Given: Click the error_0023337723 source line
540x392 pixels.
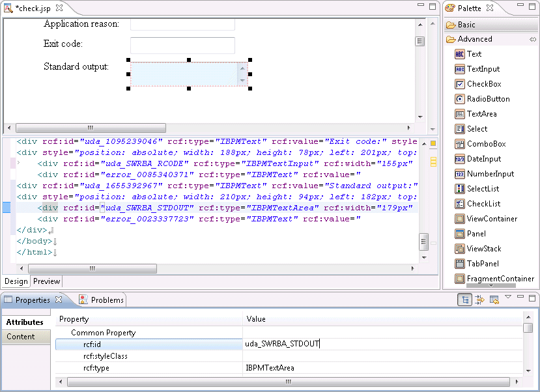Looking at the screenshot, I should point(199,219).
